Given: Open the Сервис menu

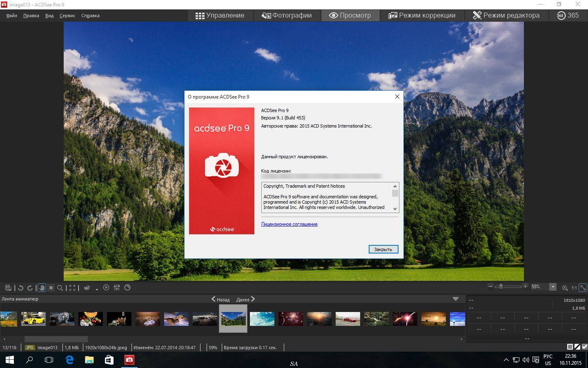Looking at the screenshot, I should tap(67, 16).
